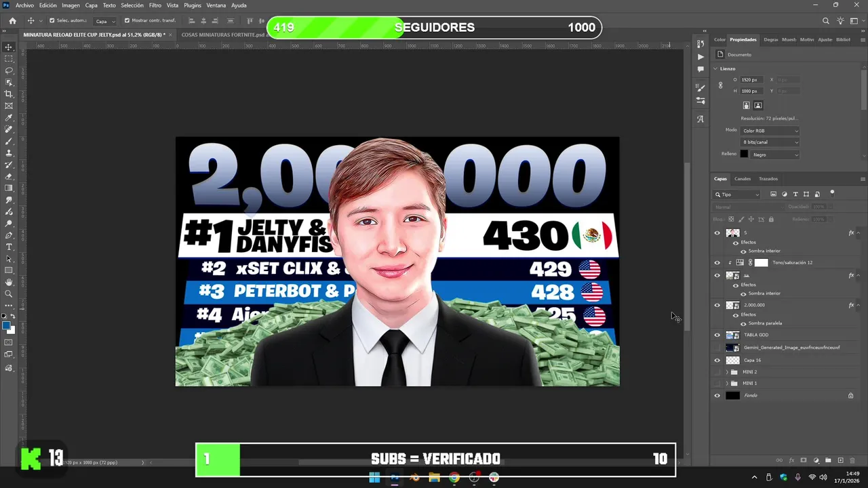
Task: Select the Eraser tool
Action: point(9,176)
